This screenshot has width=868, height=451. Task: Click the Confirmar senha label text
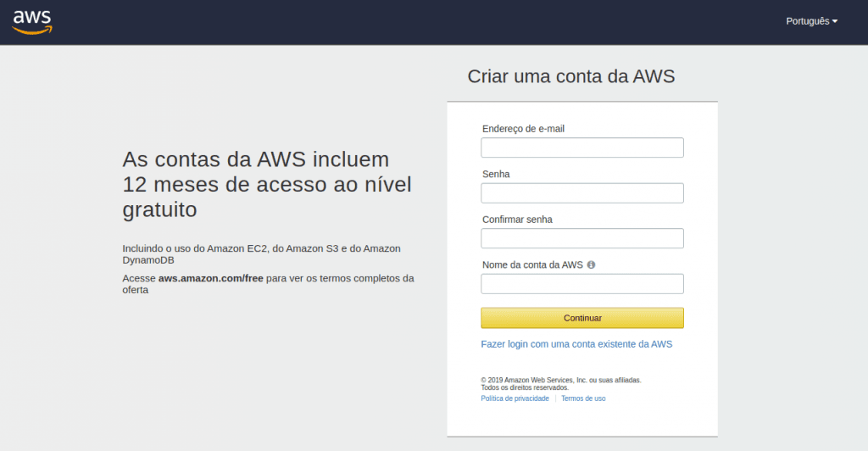(x=517, y=220)
